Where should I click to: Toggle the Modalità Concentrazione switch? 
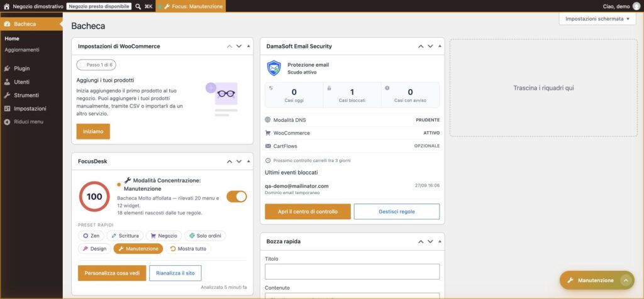coord(236,197)
